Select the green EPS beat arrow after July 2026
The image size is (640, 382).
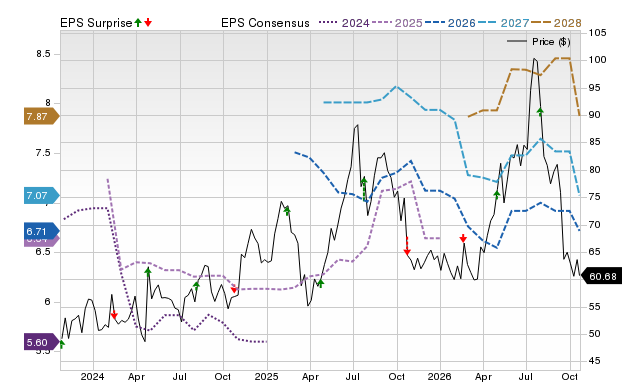[540, 111]
